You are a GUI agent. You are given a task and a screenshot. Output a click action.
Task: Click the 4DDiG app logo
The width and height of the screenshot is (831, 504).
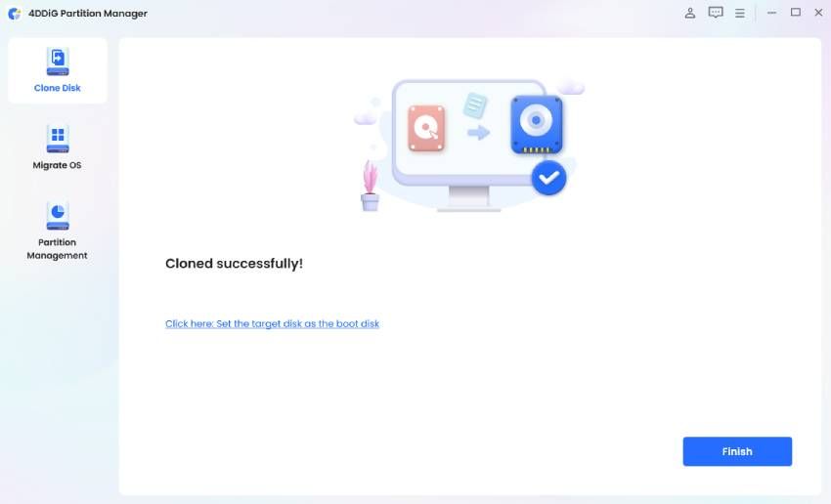pos(15,14)
